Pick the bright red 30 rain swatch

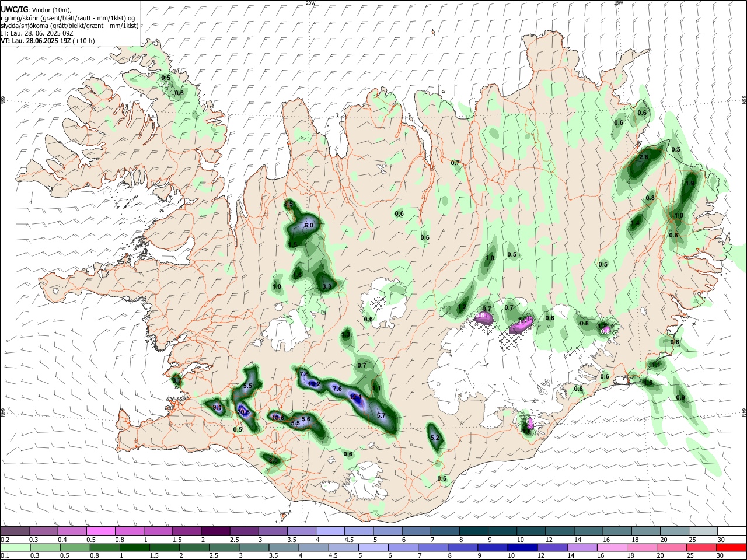click(731, 547)
